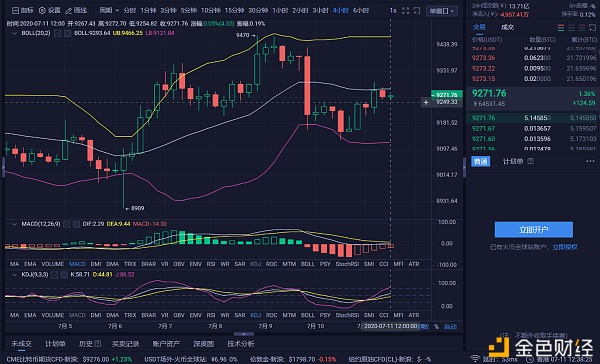
Task: Switch chart to 6小时 interval
Action: pyautogui.click(x=360, y=10)
